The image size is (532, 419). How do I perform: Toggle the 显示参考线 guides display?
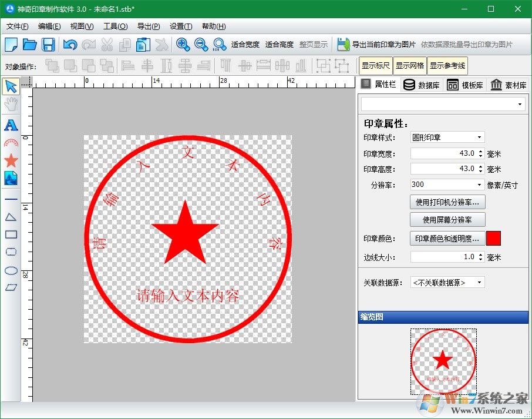pos(447,66)
